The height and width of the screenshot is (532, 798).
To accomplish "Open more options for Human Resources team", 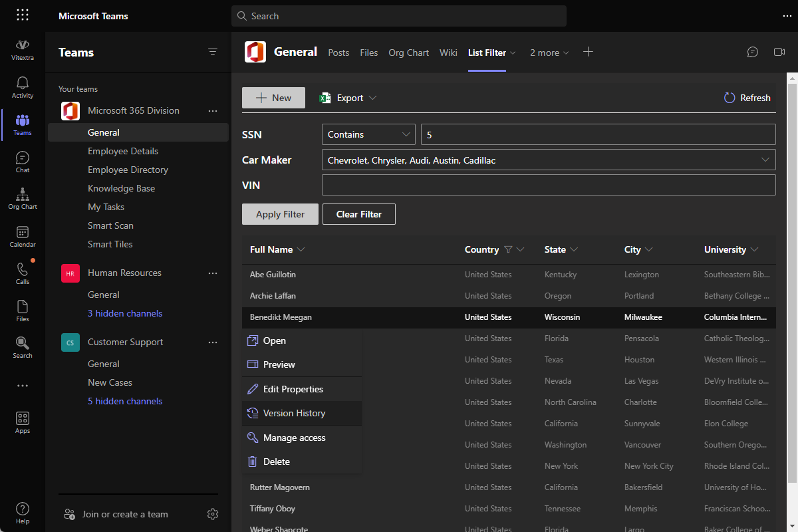I will [x=213, y=273].
